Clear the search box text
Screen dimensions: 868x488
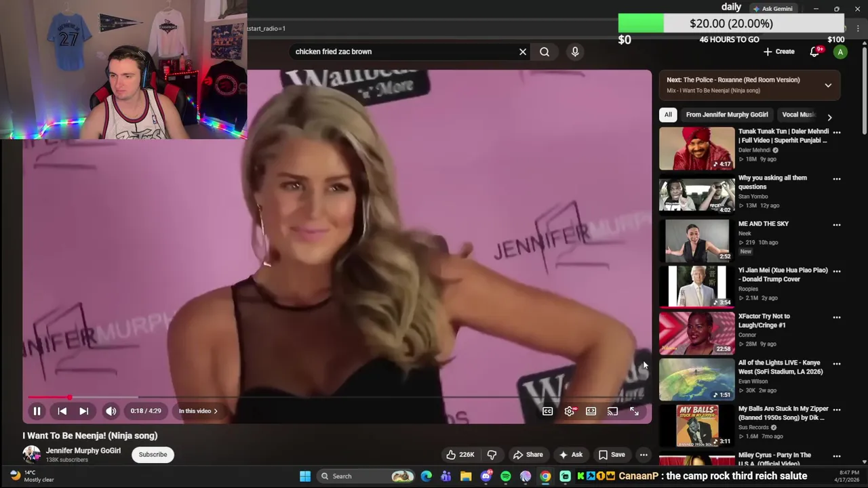click(x=523, y=52)
